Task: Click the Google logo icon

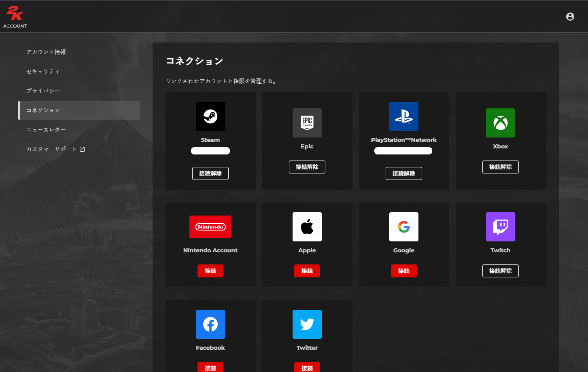Action: pos(404,227)
